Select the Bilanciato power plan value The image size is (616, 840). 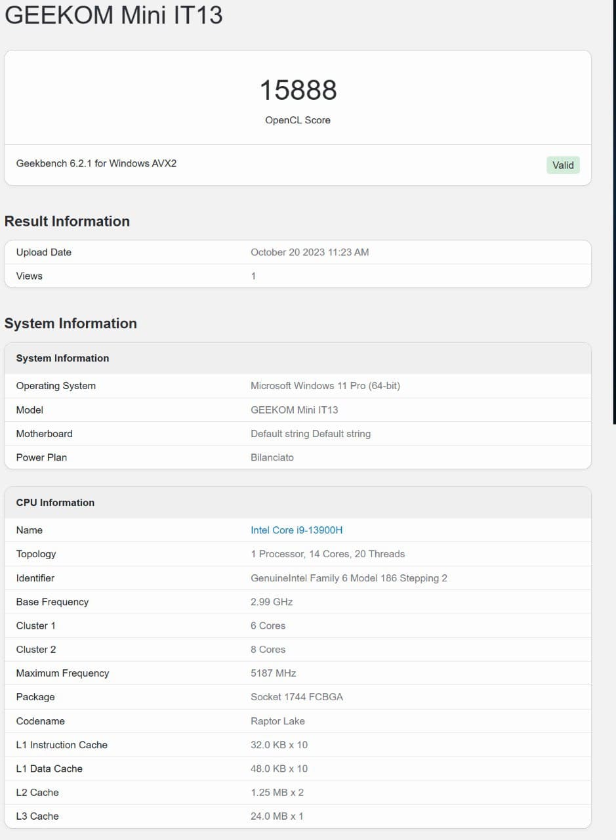(x=272, y=457)
